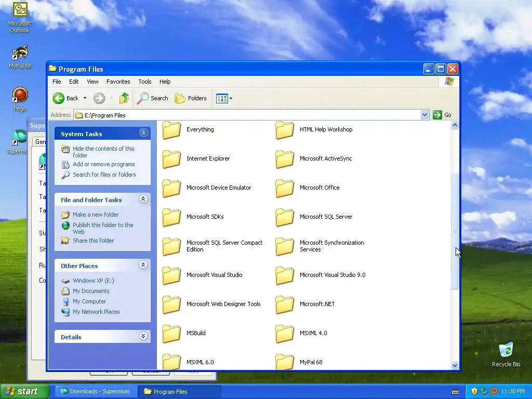
Task: Select the MSXML 6.0 folder name
Action: [200, 362]
